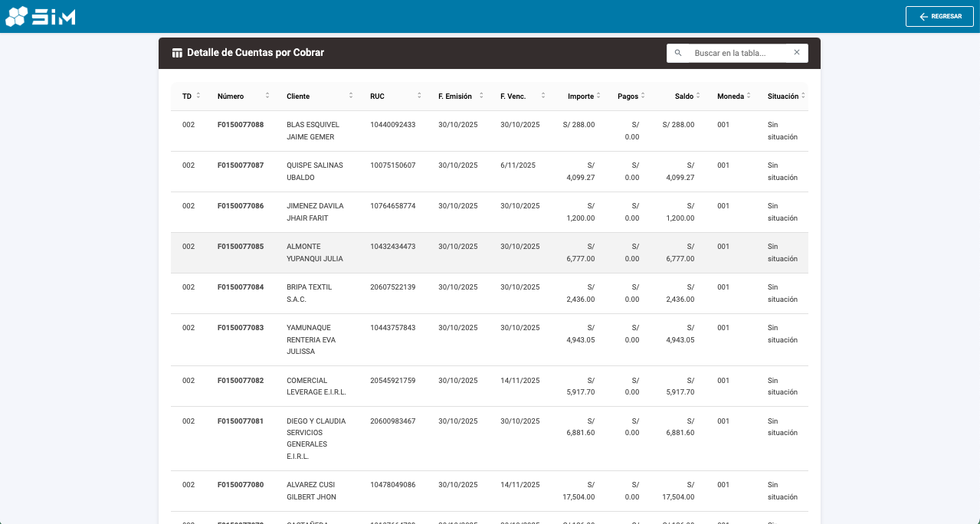The image size is (980, 524).
Task: Select invoice number F0150077080
Action: click(x=241, y=485)
